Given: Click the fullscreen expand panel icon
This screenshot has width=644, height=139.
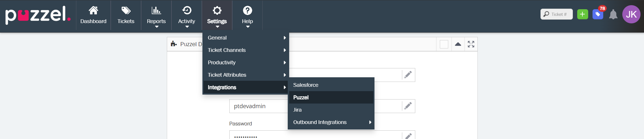Looking at the screenshot, I should pyautogui.click(x=471, y=44).
